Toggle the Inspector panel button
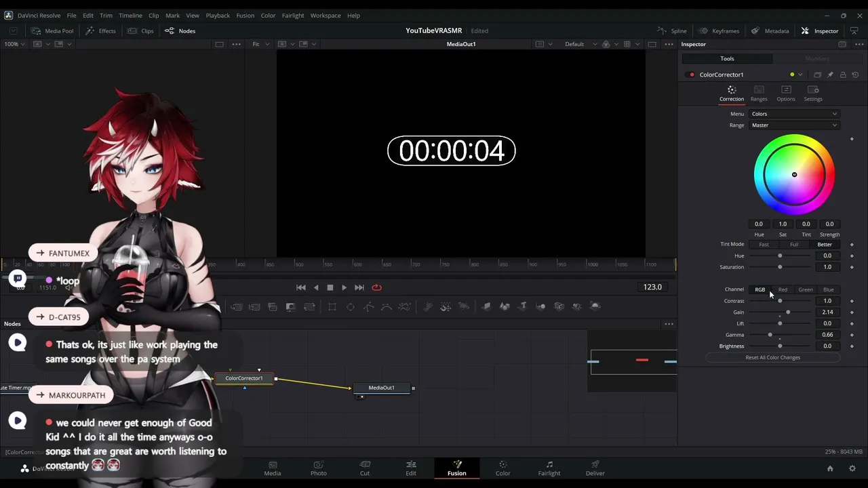 tap(820, 30)
